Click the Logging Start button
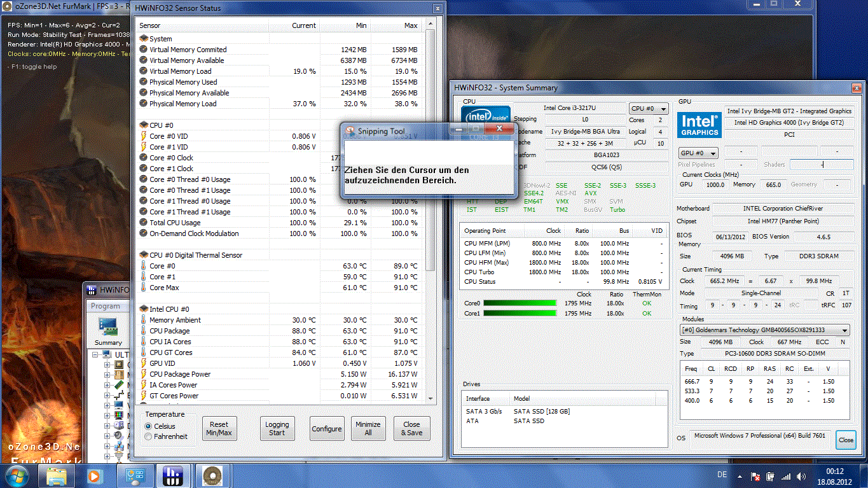Viewport: 868px width, 488px height. tap(277, 428)
